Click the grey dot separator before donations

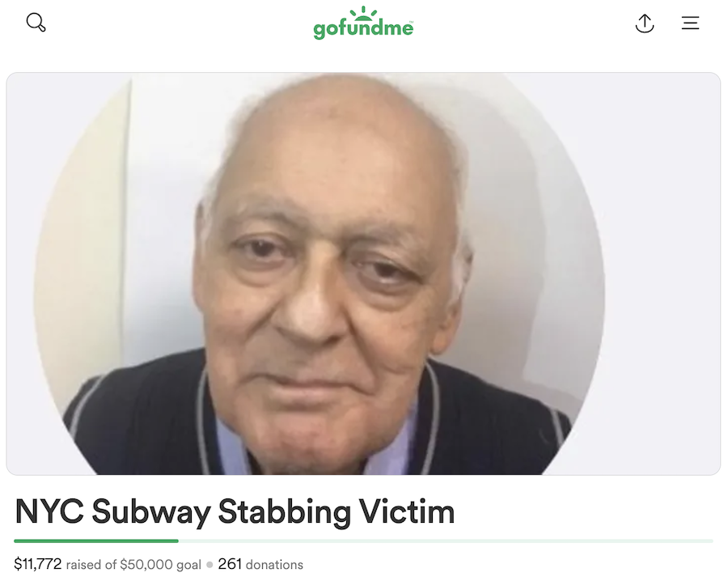click(x=210, y=565)
